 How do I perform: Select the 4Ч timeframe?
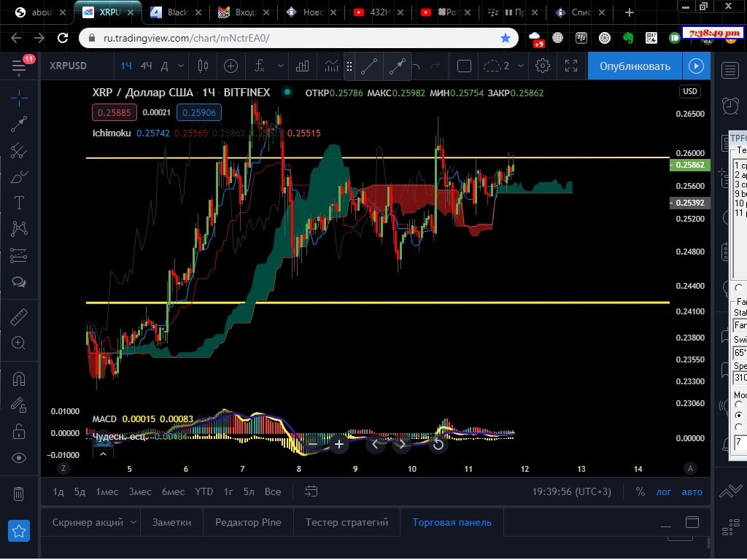tap(146, 66)
